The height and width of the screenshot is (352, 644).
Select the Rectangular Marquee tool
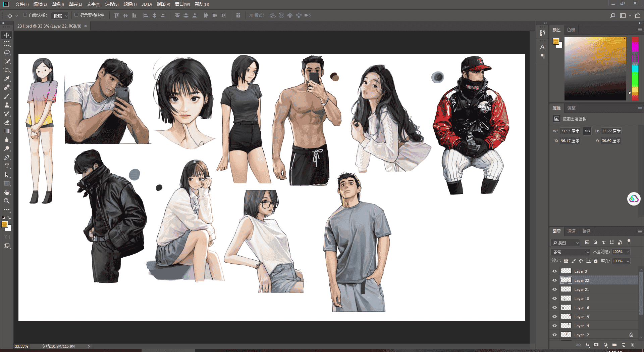[7, 44]
